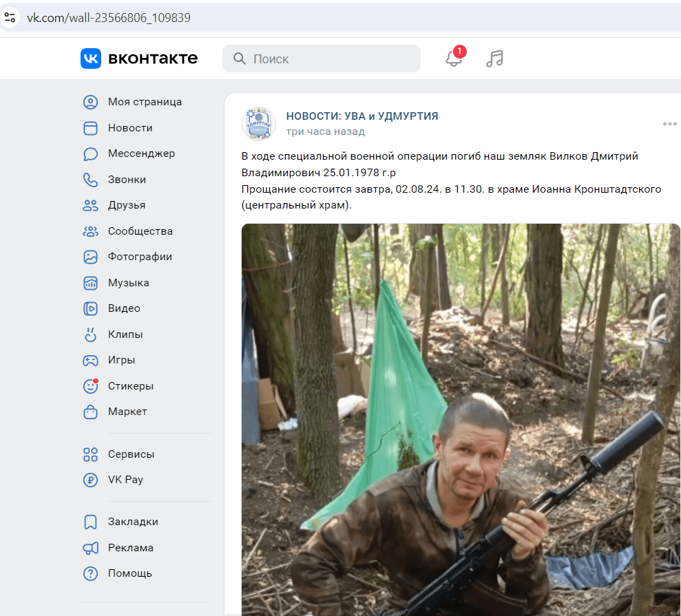The width and height of the screenshot is (681, 616).
Task: Open the News feed menu item
Action: coord(130,128)
